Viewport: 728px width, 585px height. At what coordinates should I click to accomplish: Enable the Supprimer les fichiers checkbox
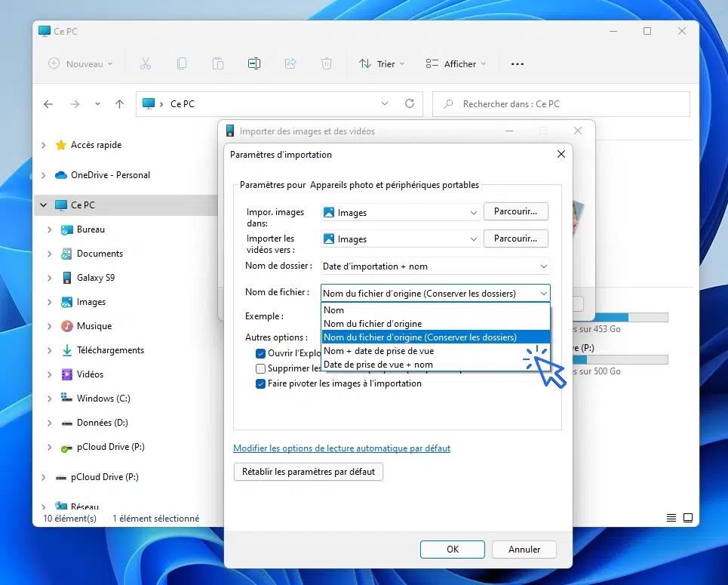261,368
